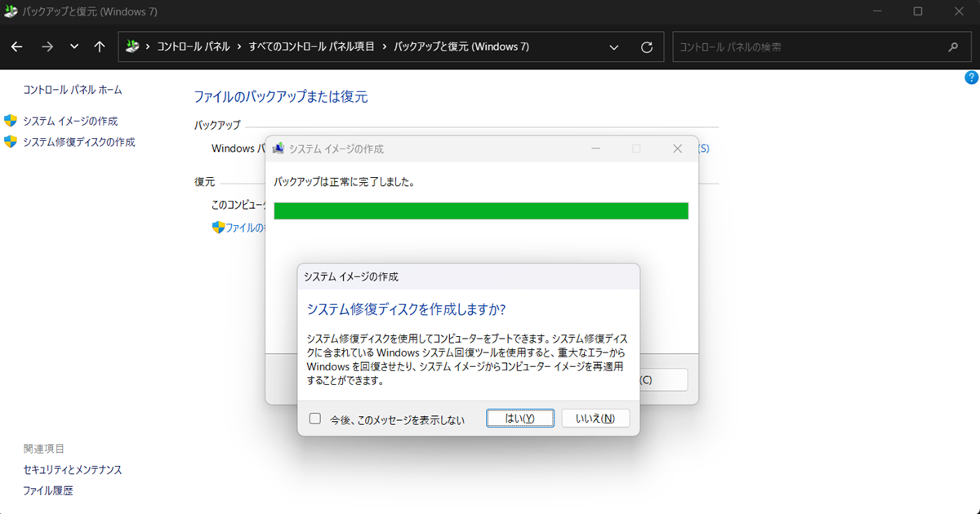
Task: Open システム イメージの作成 sidebar link
Action: [x=70, y=121]
